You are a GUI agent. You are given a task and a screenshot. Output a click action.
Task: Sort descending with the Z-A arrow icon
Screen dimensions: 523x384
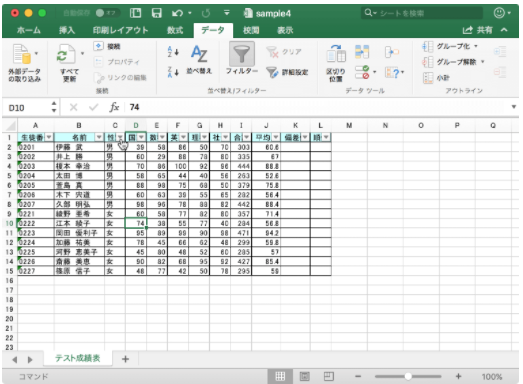click(x=173, y=72)
